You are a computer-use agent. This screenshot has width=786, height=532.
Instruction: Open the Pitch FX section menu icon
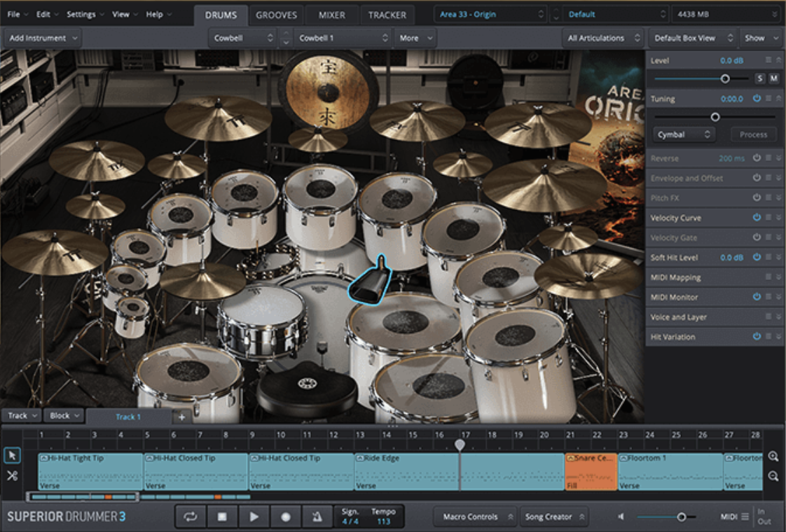point(768,197)
